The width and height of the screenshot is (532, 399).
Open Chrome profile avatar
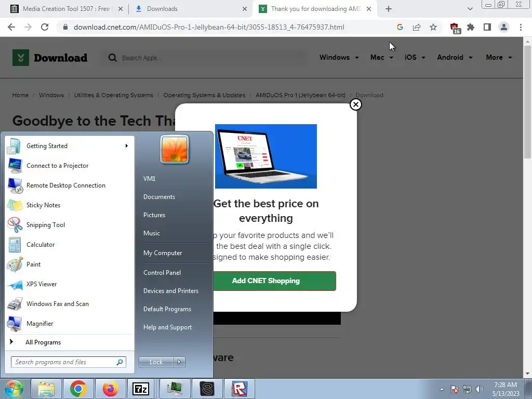click(504, 27)
